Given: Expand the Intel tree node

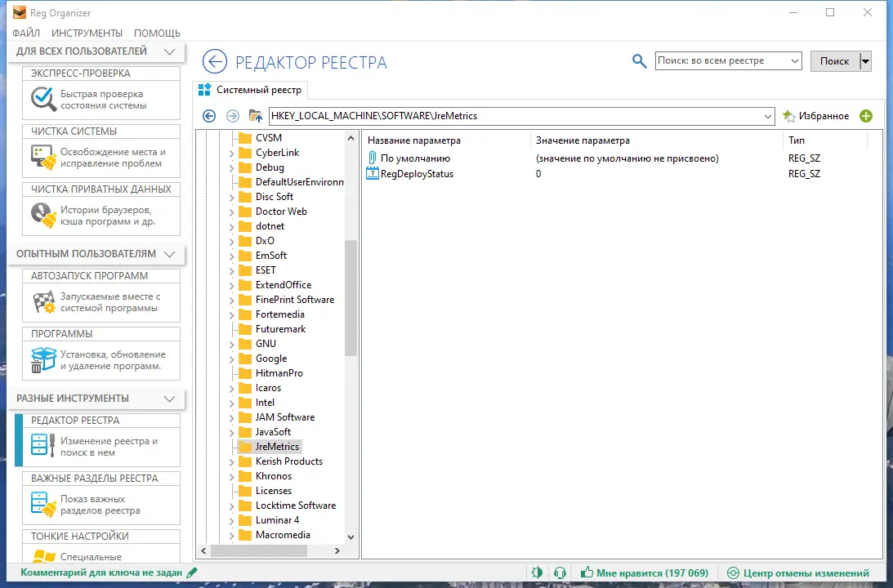Looking at the screenshot, I should click(x=231, y=403).
